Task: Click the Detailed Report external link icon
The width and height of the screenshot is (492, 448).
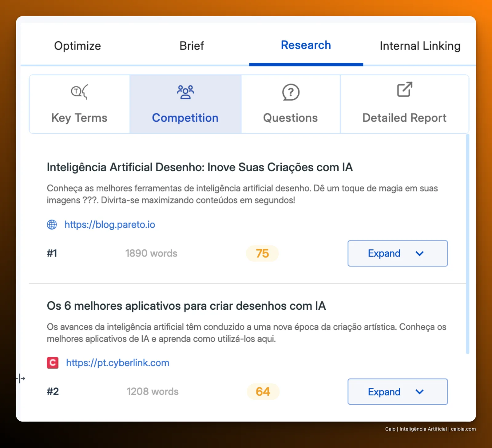Action: [404, 89]
